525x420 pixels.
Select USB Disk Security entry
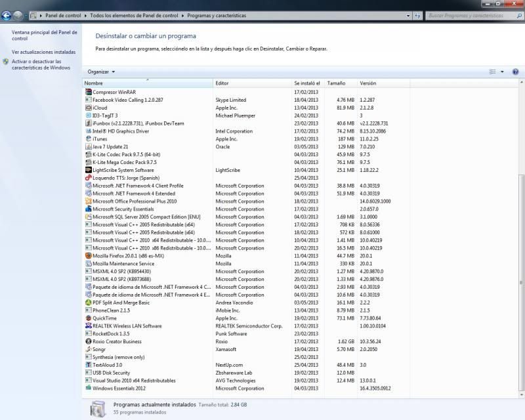[x=246, y=373]
